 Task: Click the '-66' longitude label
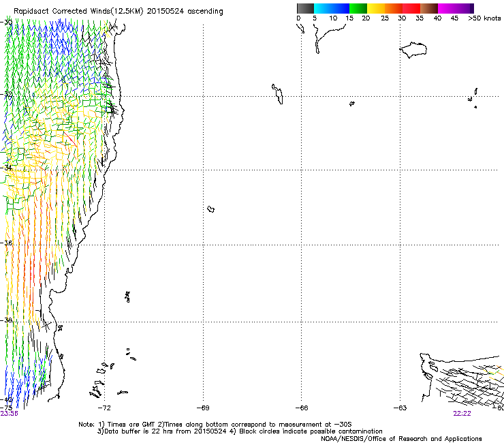pyautogui.click(x=302, y=408)
